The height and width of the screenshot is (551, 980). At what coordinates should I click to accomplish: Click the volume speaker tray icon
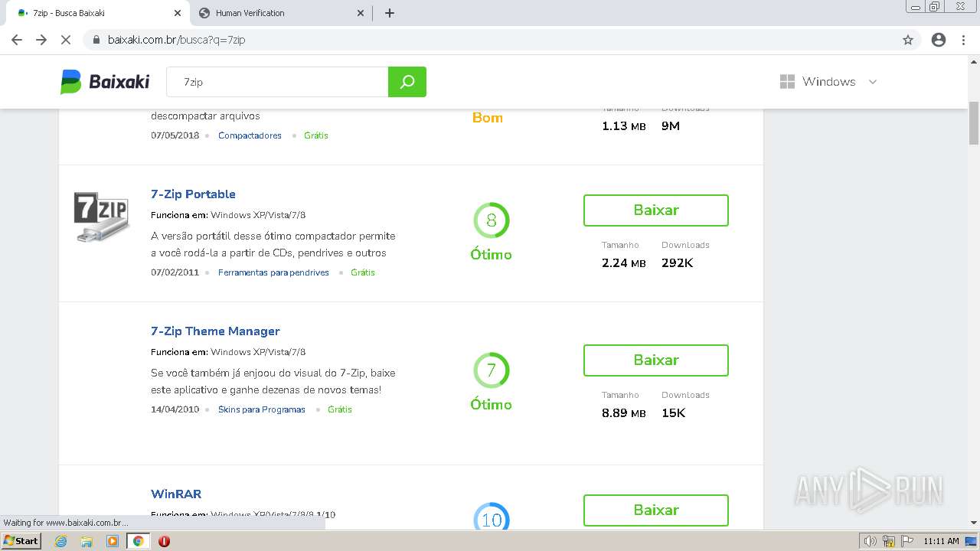click(x=870, y=541)
